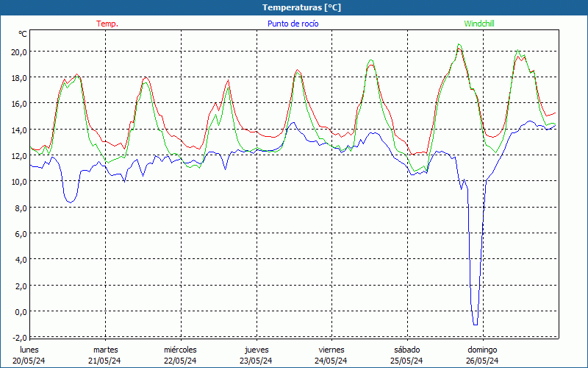Select the green Windchill legend label
Image resolution: width=588 pixels, height=368 pixels.
point(479,24)
